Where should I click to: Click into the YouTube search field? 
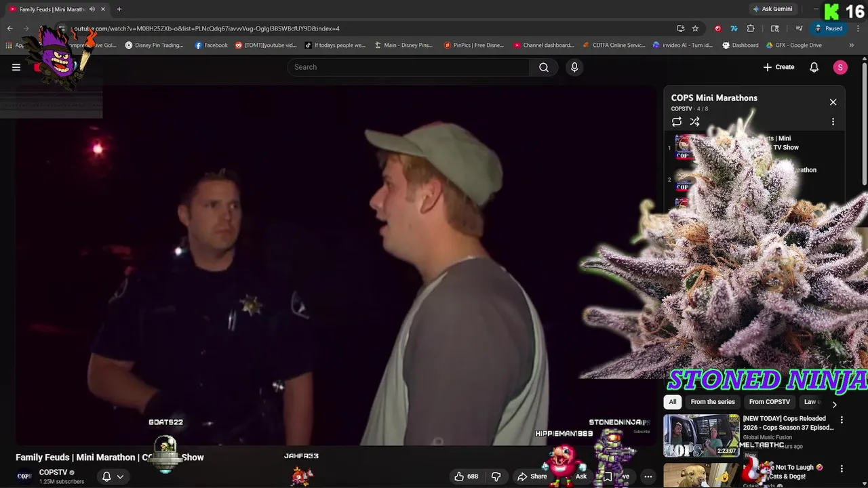(409, 67)
